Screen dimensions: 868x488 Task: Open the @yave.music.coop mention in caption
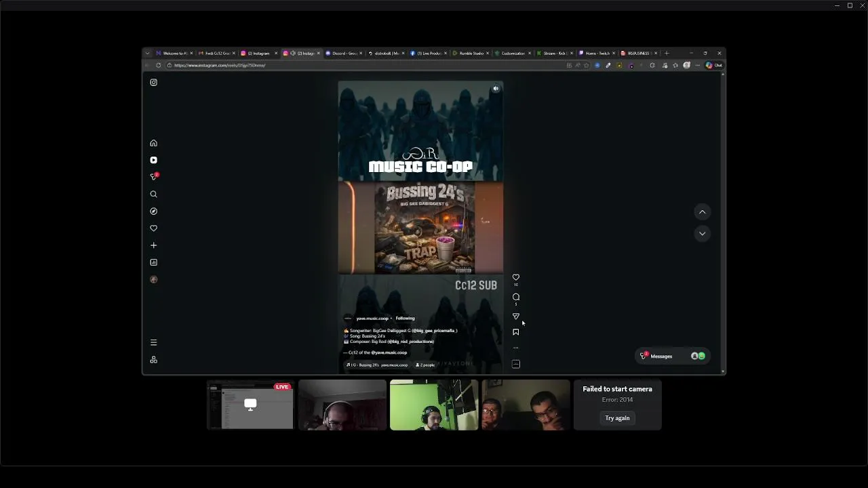(389, 352)
